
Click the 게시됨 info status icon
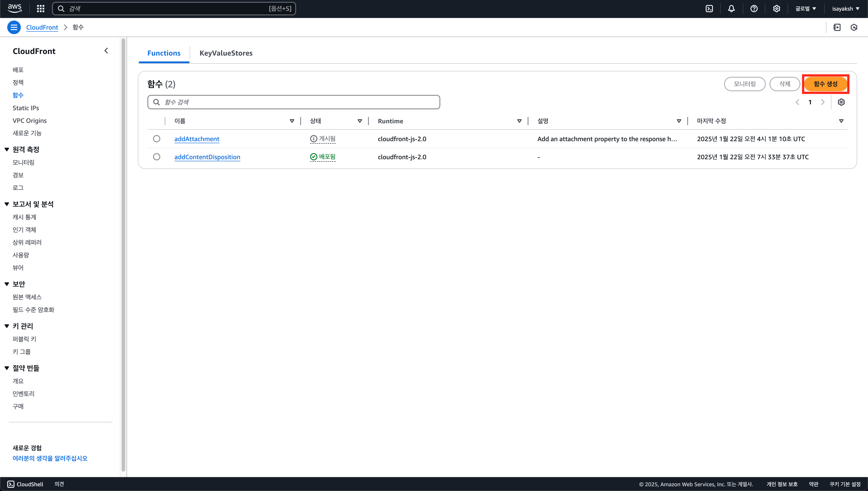tap(314, 139)
